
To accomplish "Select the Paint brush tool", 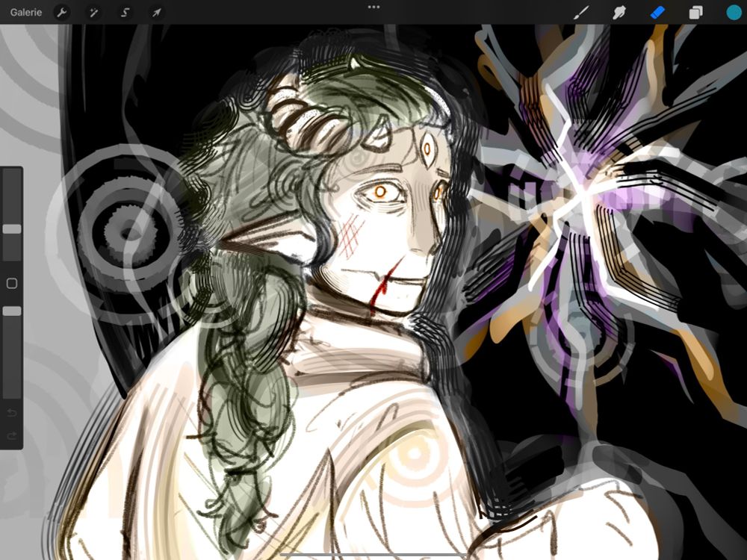I will (x=580, y=13).
